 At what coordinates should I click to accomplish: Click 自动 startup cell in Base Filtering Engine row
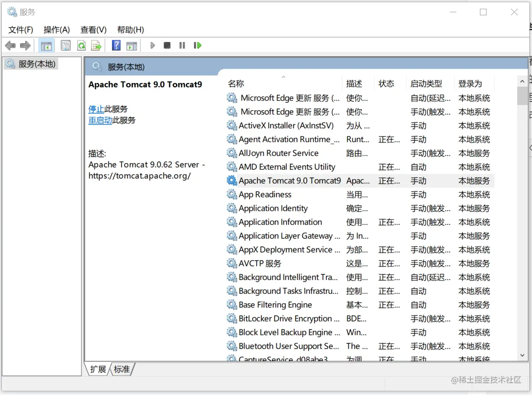(419, 304)
